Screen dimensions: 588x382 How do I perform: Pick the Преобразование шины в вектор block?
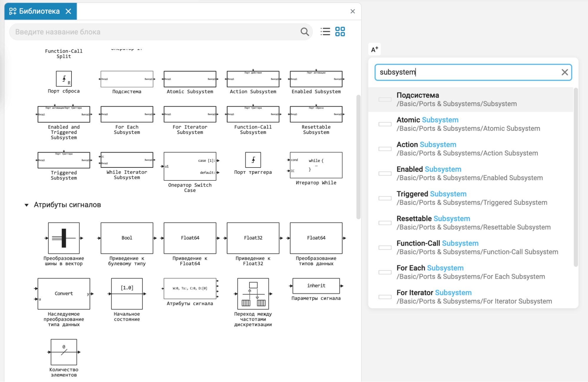tap(64, 238)
